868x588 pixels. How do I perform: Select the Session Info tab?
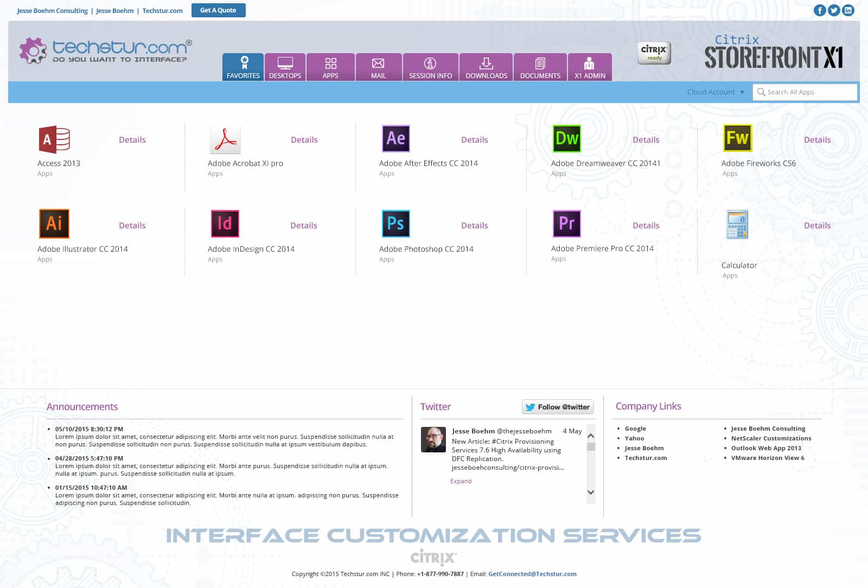430,67
